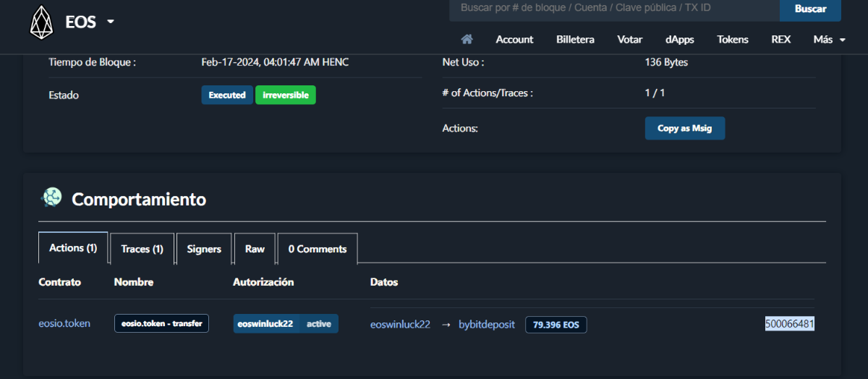Expand the EOS network dropdown
Image resolution: width=868 pixels, height=379 pixels.
pos(111,22)
